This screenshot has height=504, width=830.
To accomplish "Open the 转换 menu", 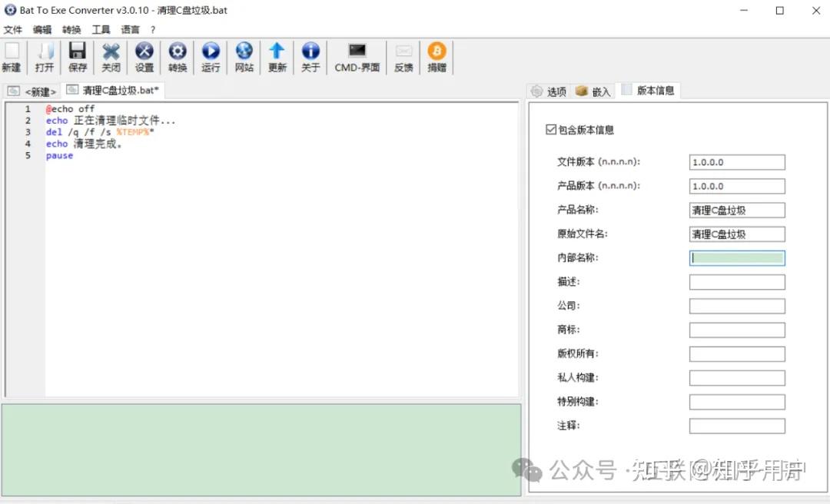I will click(71, 30).
